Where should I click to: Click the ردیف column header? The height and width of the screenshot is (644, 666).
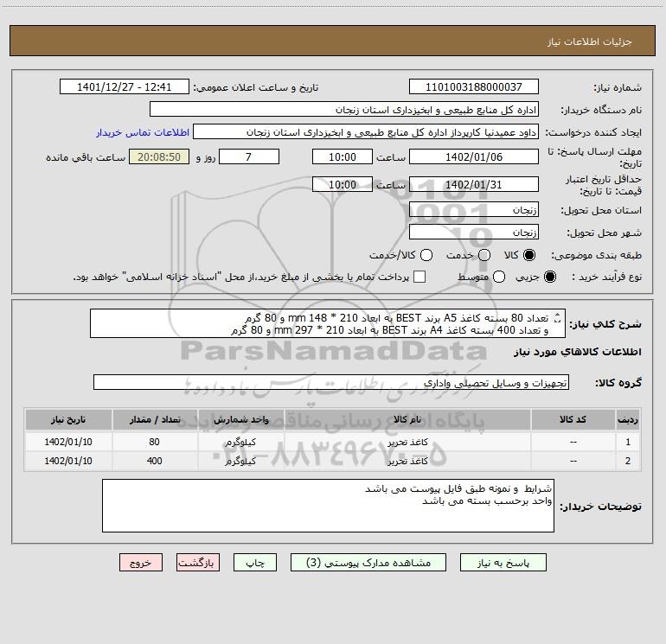coord(628,419)
